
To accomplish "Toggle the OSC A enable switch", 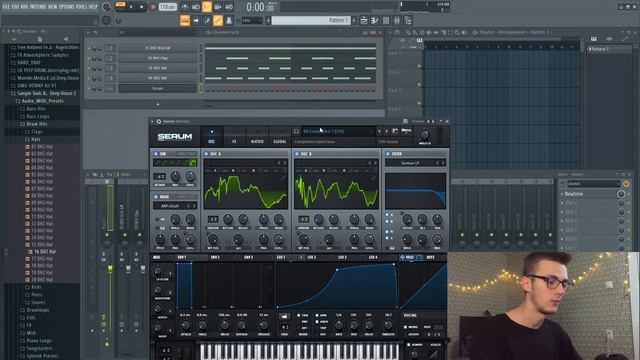I will coord(206,154).
